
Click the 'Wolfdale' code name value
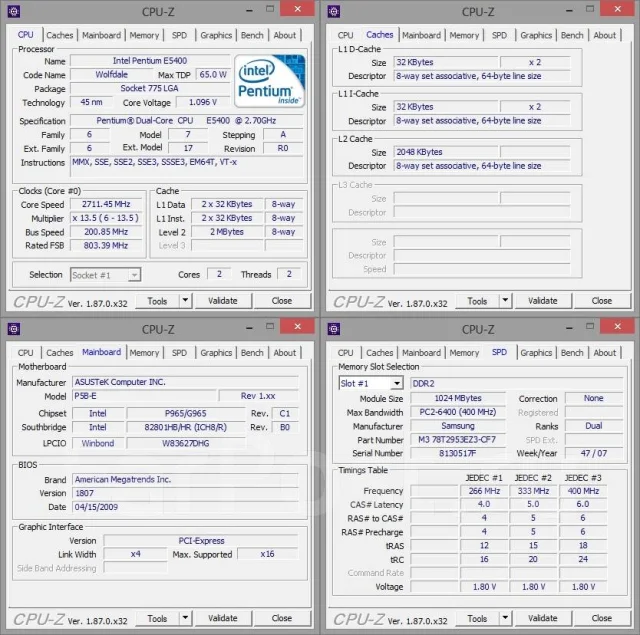pyautogui.click(x=111, y=75)
